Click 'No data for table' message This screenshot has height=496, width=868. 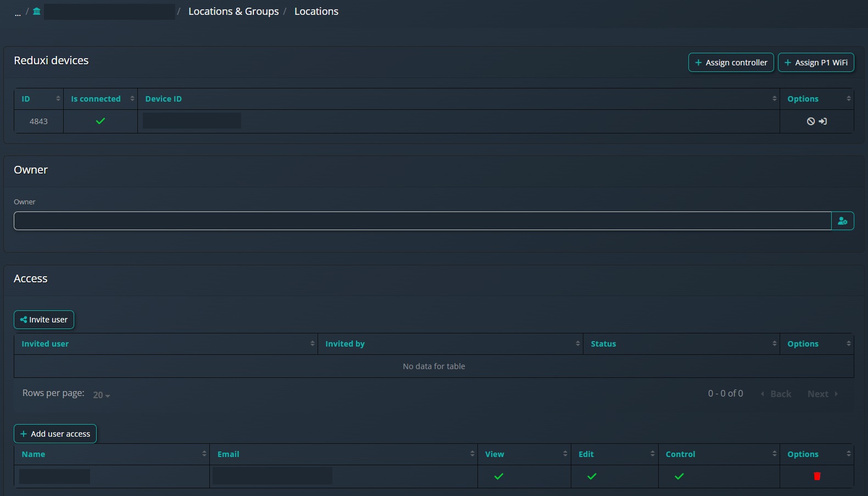point(434,366)
